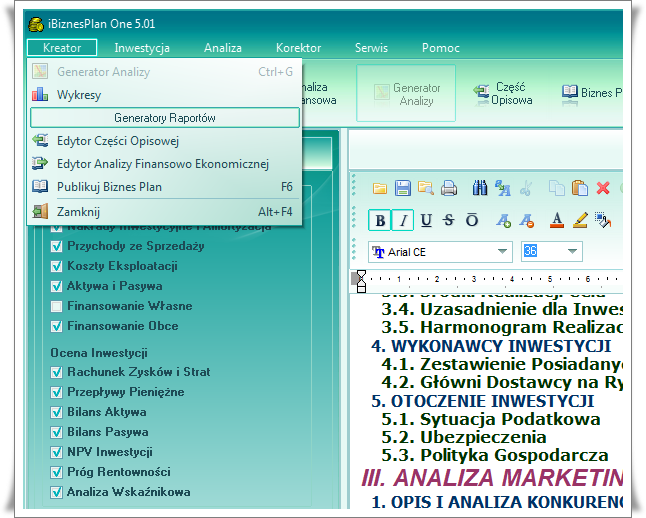Screen dimensions: 646x518
Task: Select Wykresy from Kreator menu
Action: click(x=79, y=95)
